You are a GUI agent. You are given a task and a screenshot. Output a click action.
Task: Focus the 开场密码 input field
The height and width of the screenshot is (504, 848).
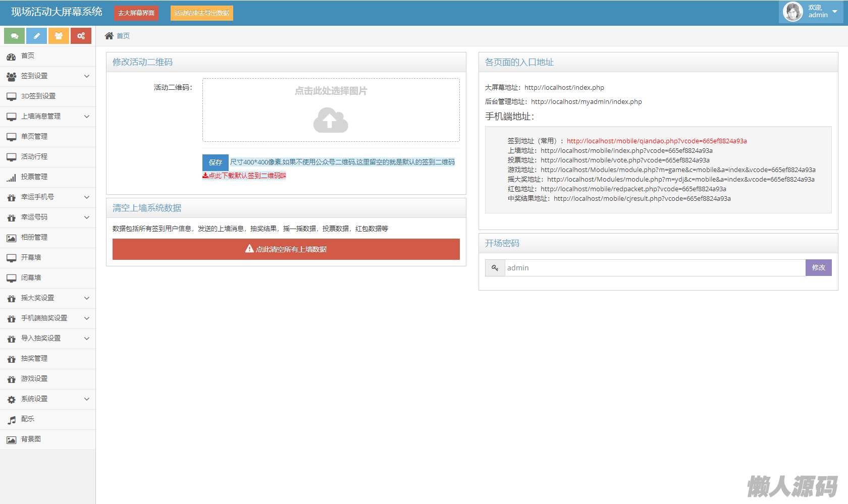pyautogui.click(x=654, y=268)
